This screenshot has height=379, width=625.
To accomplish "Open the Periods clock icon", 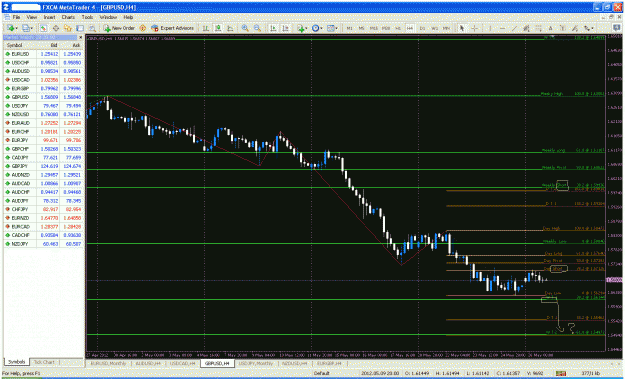I will tap(315, 28).
